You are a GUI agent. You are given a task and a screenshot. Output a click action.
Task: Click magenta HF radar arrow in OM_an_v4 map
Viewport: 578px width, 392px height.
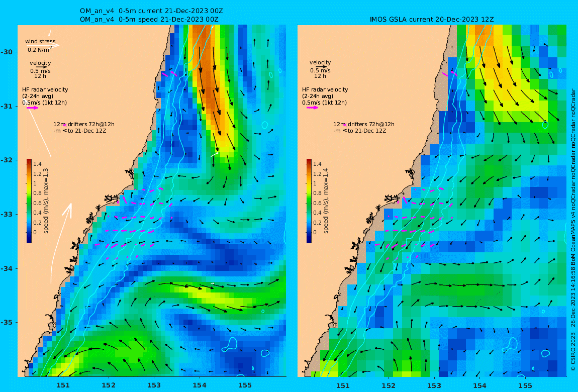pyautogui.click(x=32, y=108)
